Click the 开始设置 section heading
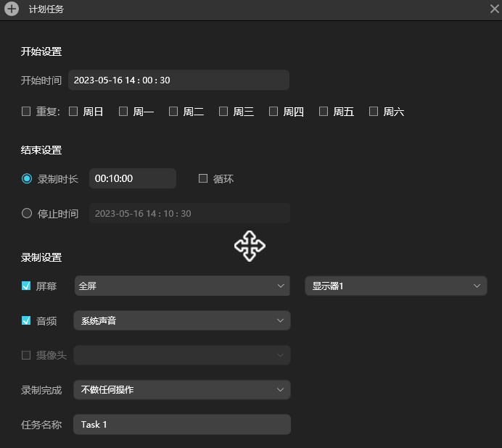 pos(41,51)
